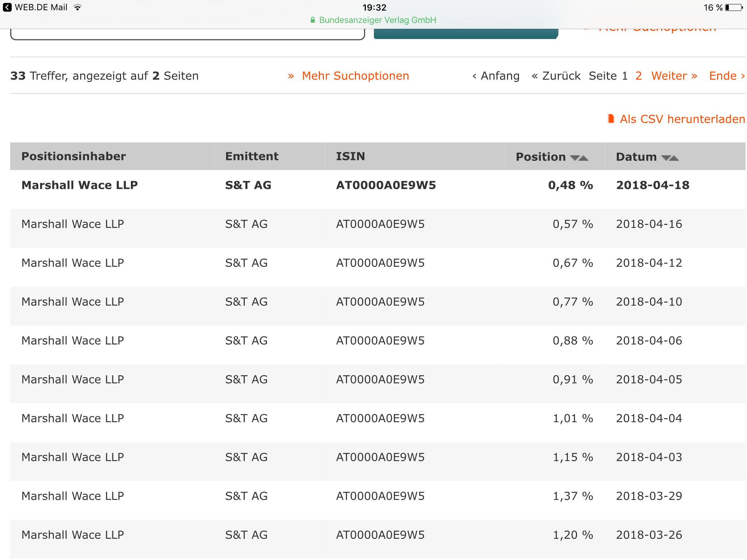The width and height of the screenshot is (747, 560).
Task: Click the search input field
Action: (x=187, y=34)
